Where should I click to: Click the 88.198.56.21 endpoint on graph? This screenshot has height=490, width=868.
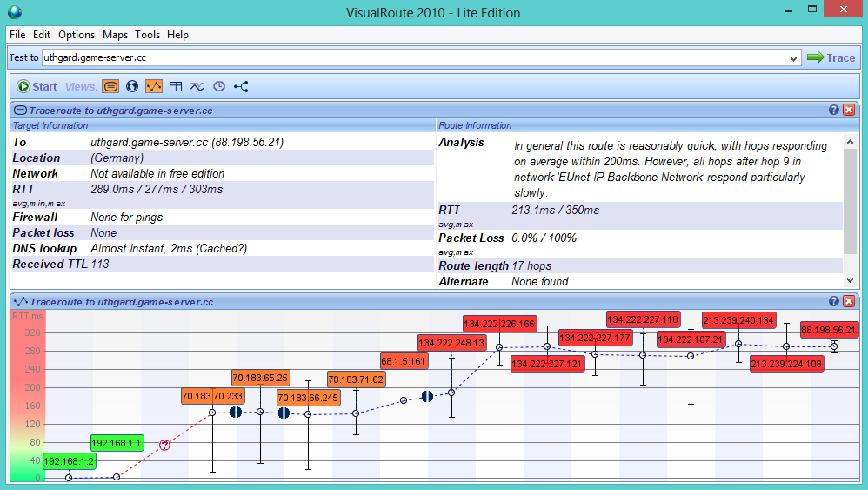(834, 346)
